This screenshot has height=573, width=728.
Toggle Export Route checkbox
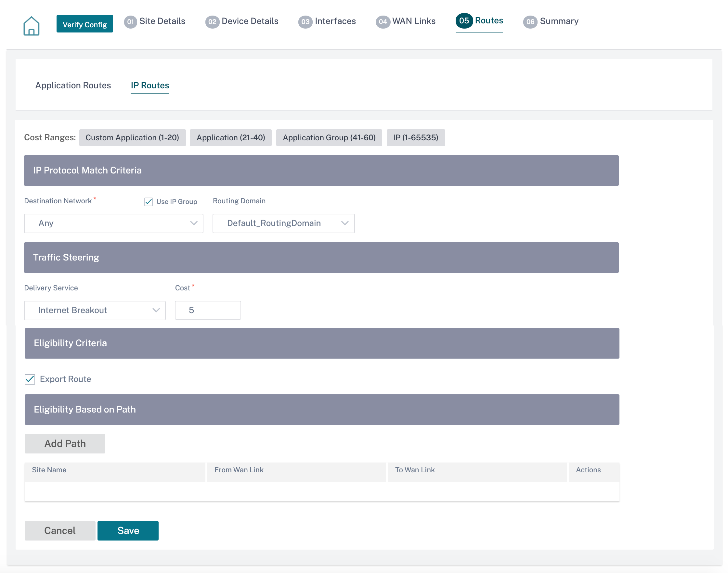point(30,379)
